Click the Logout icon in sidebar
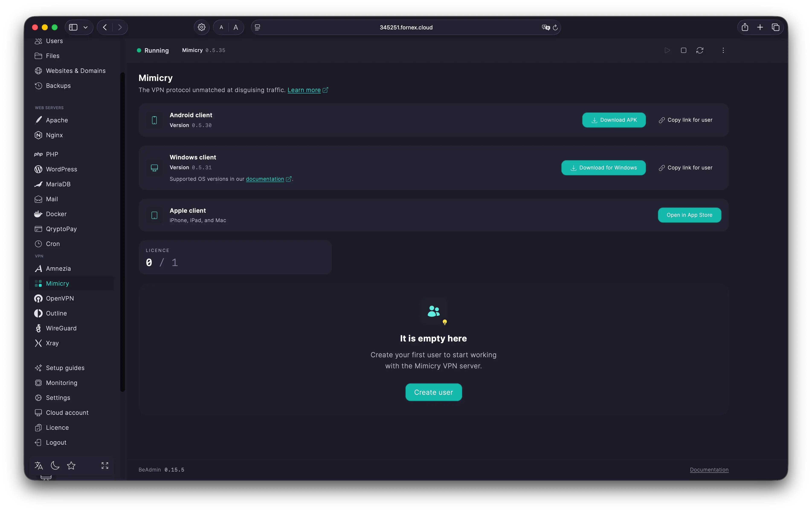Screen dimensions: 812x512 click(x=38, y=443)
